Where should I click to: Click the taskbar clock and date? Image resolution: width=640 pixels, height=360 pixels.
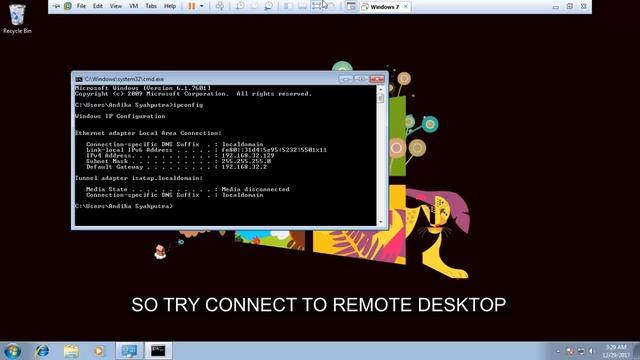(616, 351)
